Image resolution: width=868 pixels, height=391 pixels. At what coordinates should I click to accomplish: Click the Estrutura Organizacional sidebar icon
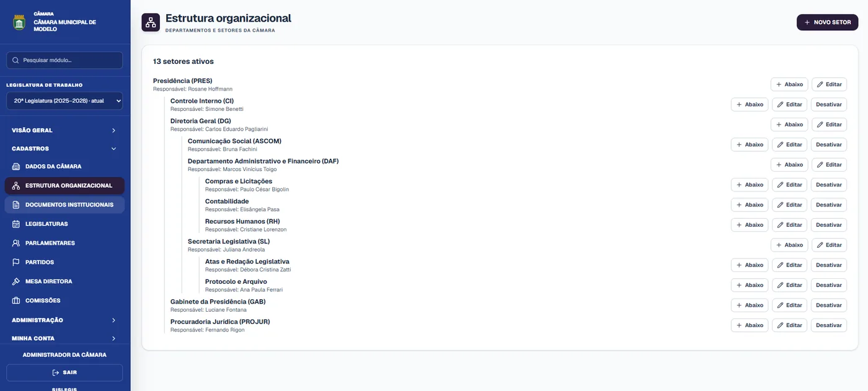[16, 186]
